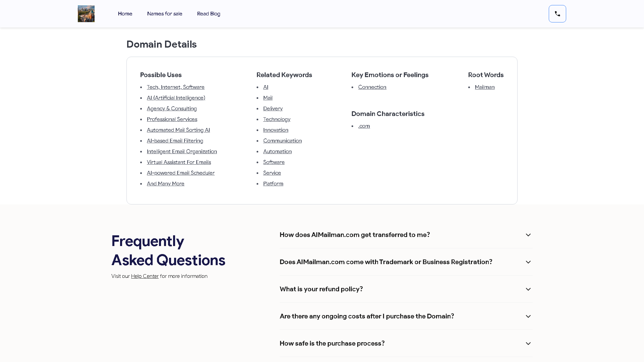Select the Mailman root word link

[x=485, y=87]
